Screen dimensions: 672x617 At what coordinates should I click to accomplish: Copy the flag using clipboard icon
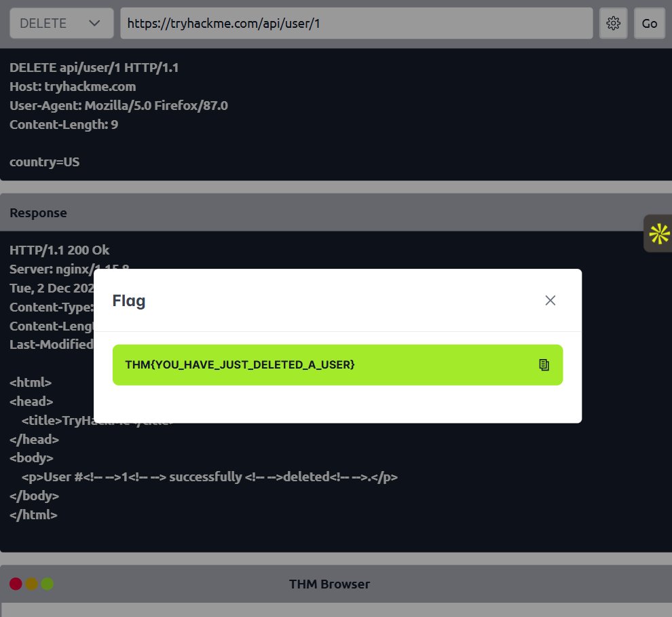[x=544, y=364]
